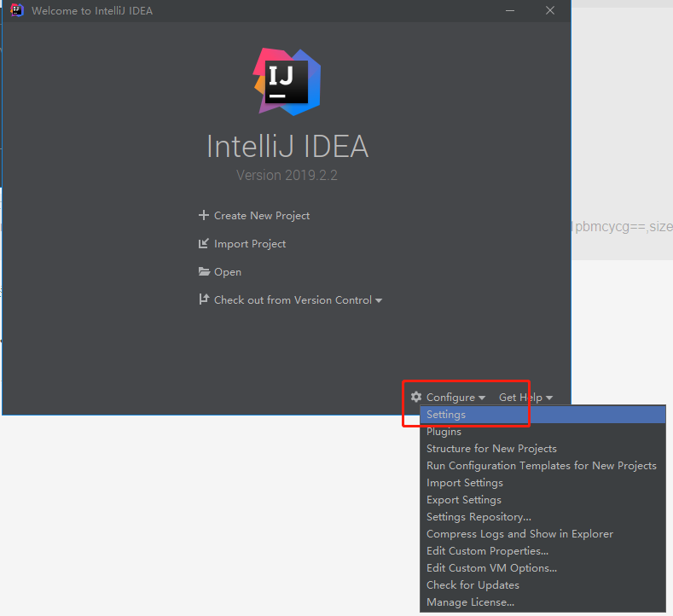Click the checkout icon beside Version Control

tap(204, 299)
